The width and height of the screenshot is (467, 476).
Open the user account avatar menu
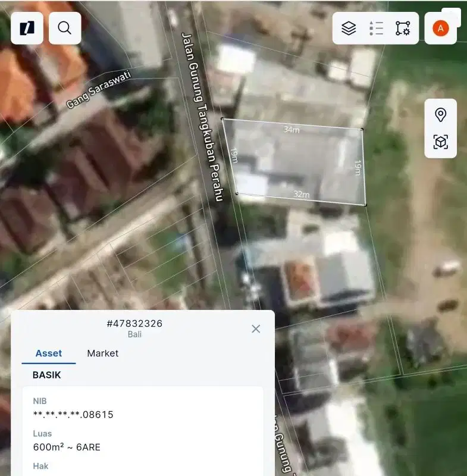pos(440,28)
